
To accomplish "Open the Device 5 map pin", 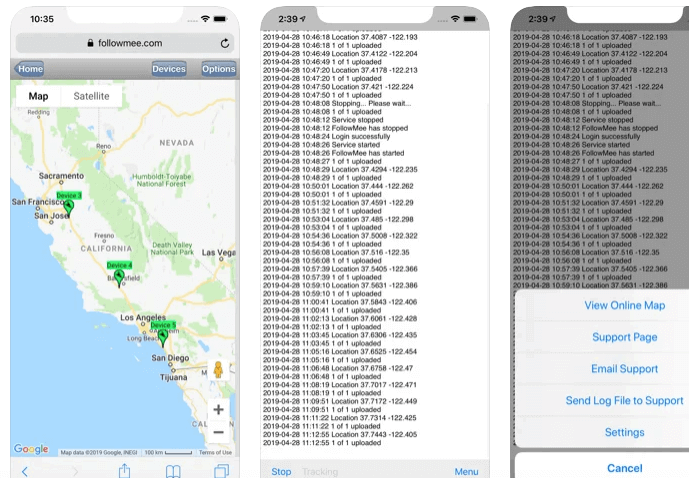I will (163, 338).
